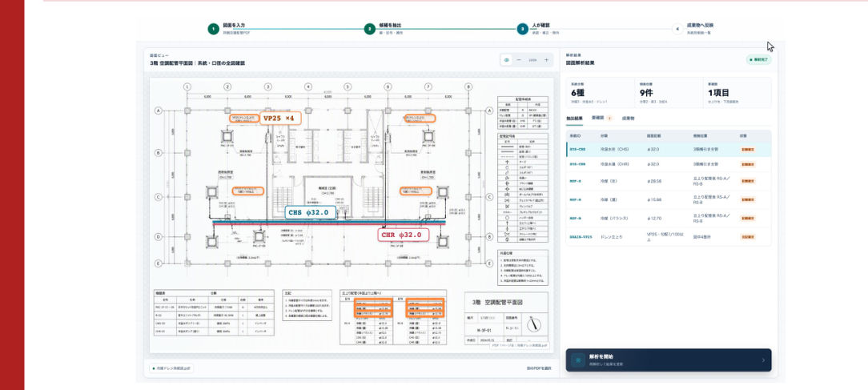Image resolution: width=868 pixels, height=390 pixels.
Task: Select the ドレン立上り result row
Action: tap(668, 236)
